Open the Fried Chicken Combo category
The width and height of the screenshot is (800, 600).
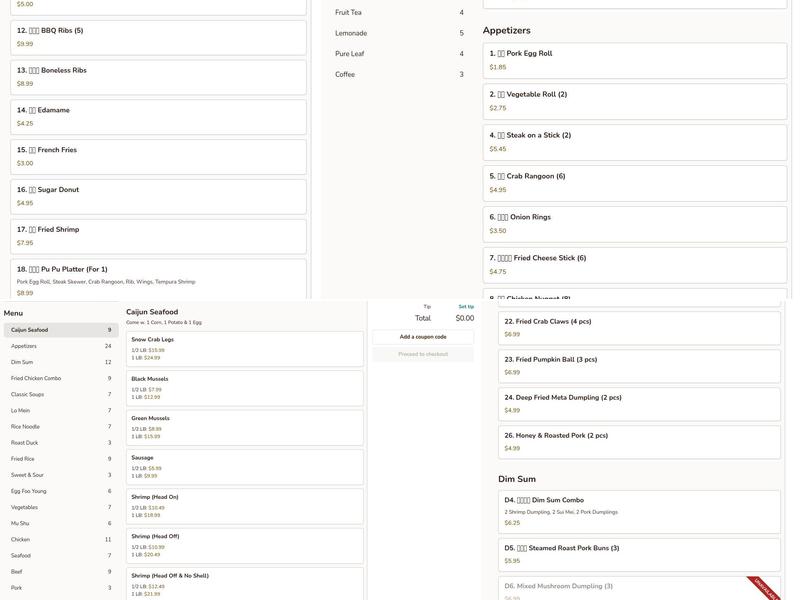point(60,378)
